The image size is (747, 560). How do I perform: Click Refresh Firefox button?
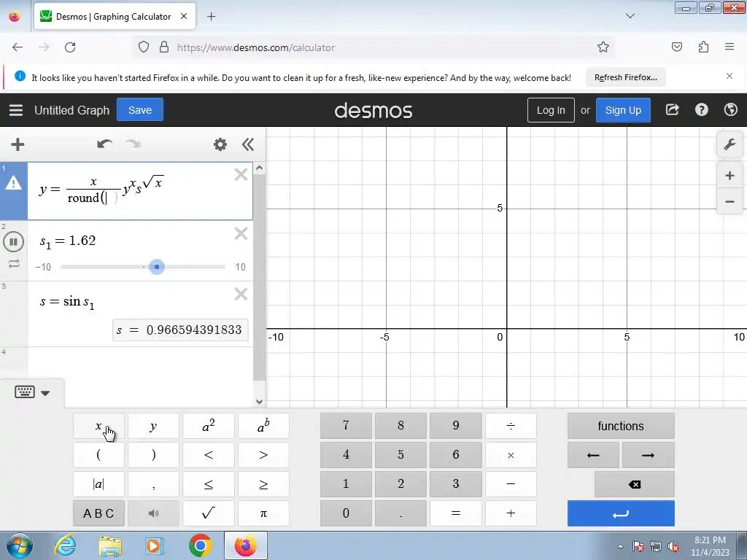click(x=625, y=77)
